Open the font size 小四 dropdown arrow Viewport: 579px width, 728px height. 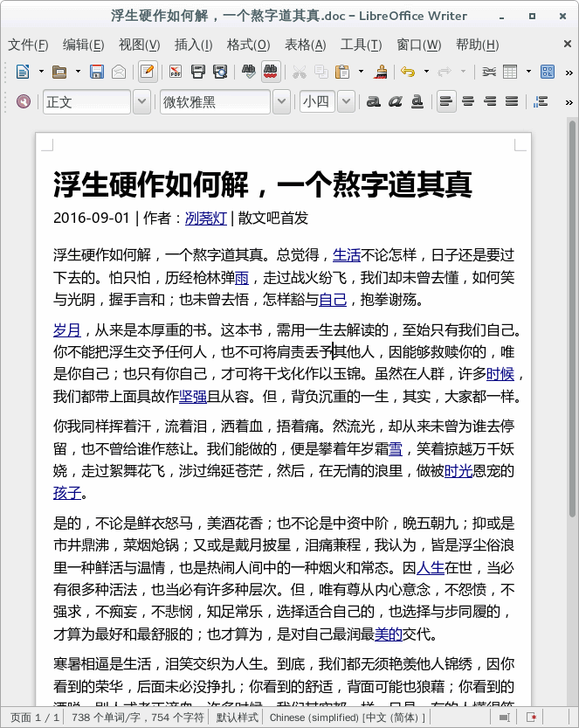click(x=346, y=101)
